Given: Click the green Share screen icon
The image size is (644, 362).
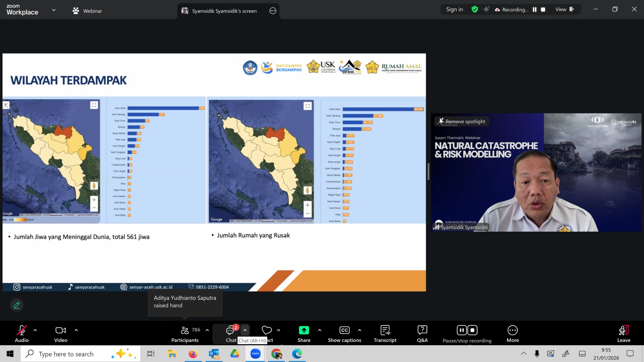Looking at the screenshot, I should pos(304,331).
